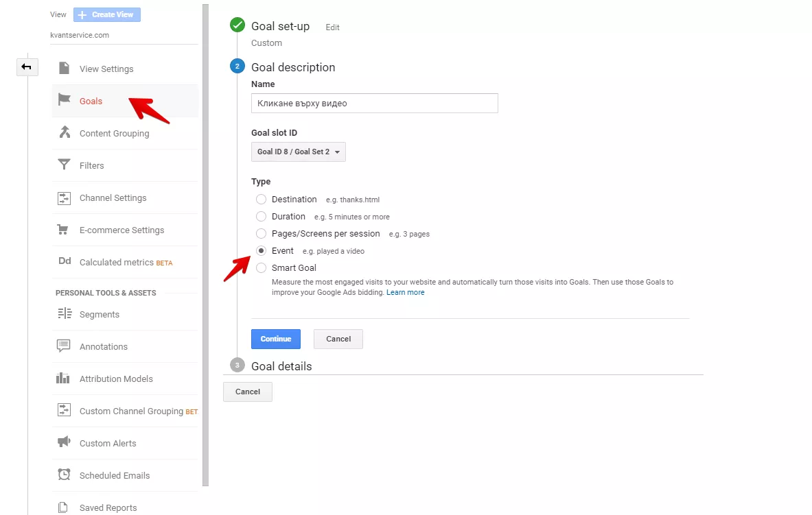Open Custom Channel Grouping menu item

125,411
